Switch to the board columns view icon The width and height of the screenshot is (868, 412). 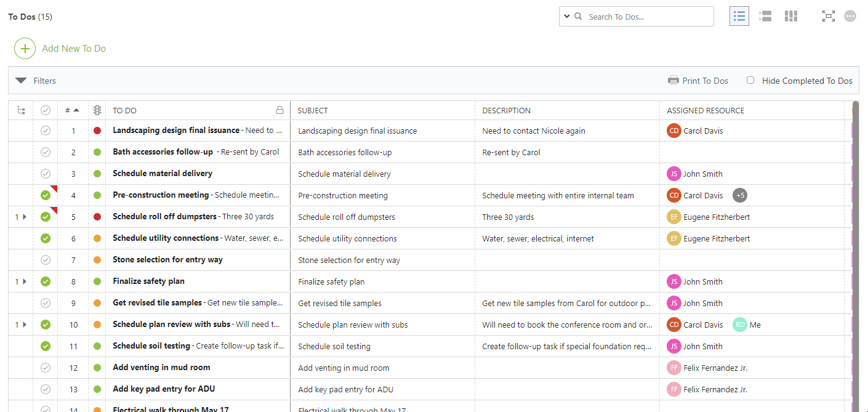791,17
